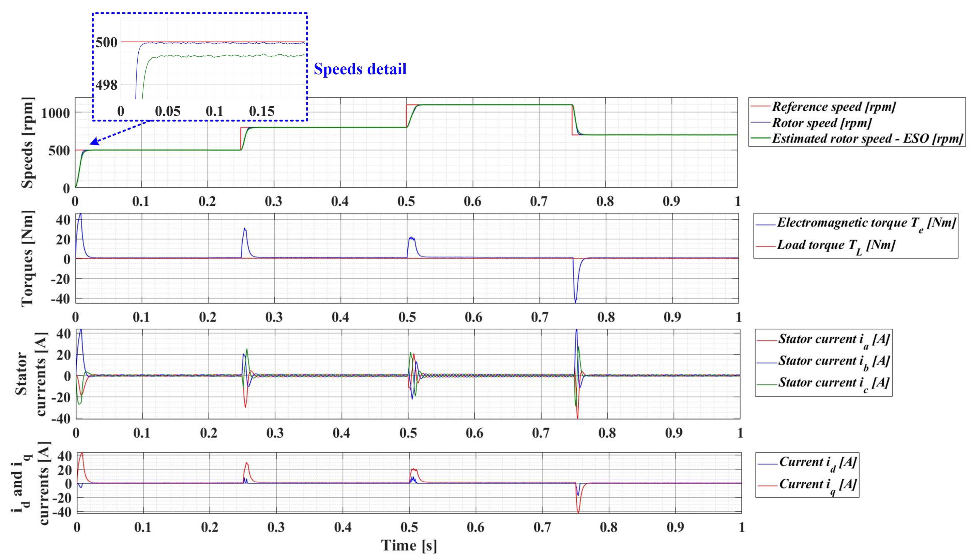Click the blue 'Speeds detail' label

click(360, 69)
